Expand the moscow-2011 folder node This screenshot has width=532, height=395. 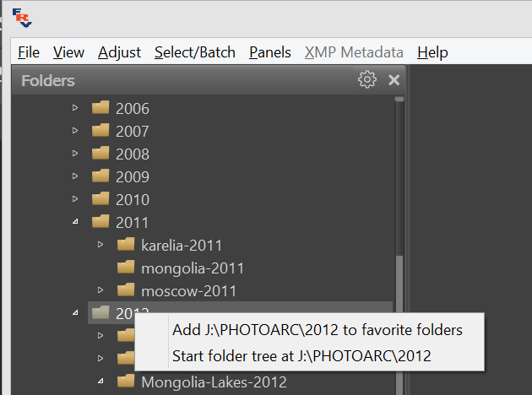pyautogui.click(x=100, y=290)
